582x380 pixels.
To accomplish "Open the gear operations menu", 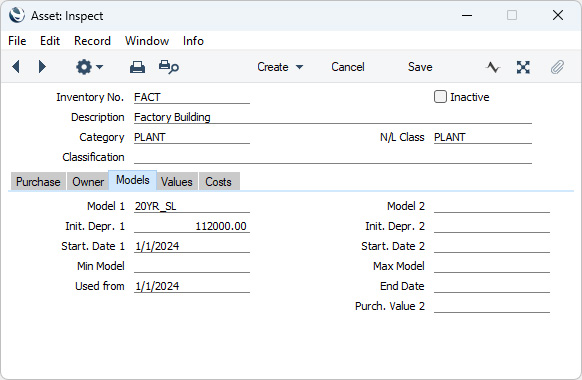I will click(x=89, y=67).
